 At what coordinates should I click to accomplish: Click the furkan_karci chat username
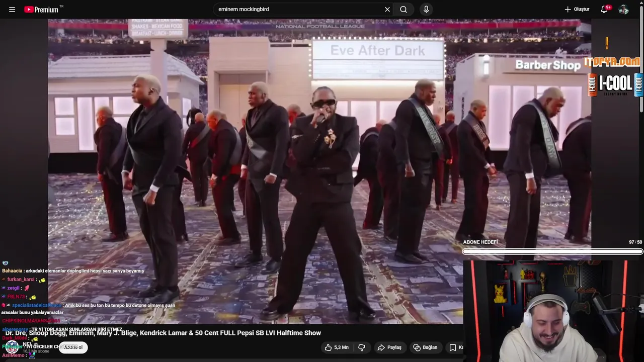[x=21, y=280]
